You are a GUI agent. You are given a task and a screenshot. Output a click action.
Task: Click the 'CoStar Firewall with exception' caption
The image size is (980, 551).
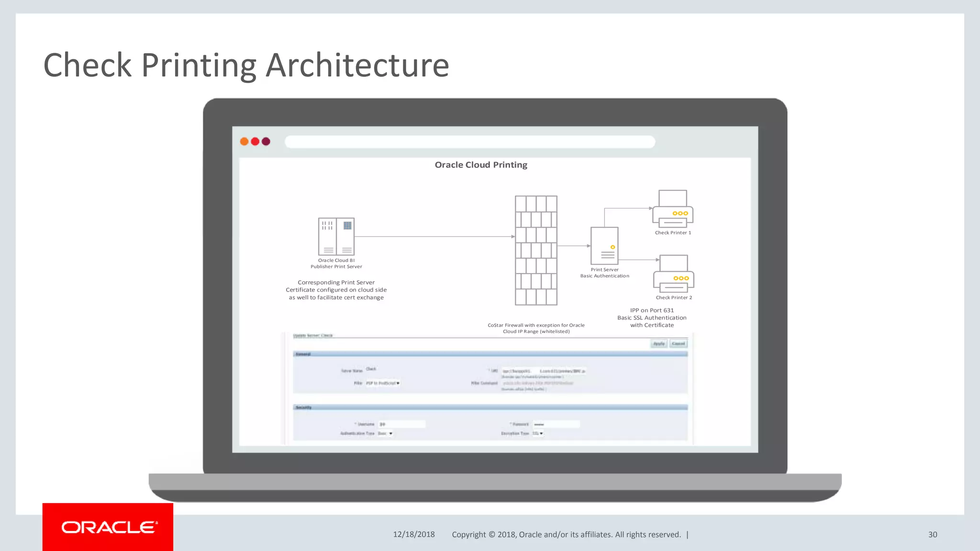[x=536, y=328]
